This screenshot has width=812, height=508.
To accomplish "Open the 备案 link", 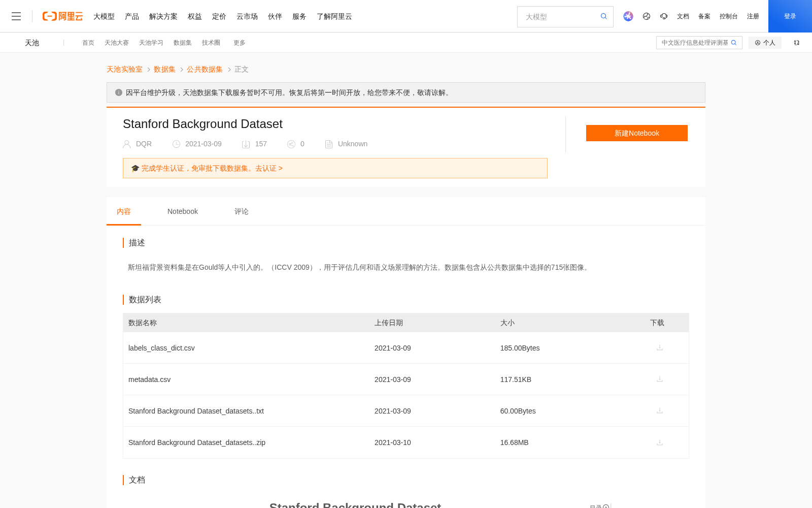I will (704, 16).
